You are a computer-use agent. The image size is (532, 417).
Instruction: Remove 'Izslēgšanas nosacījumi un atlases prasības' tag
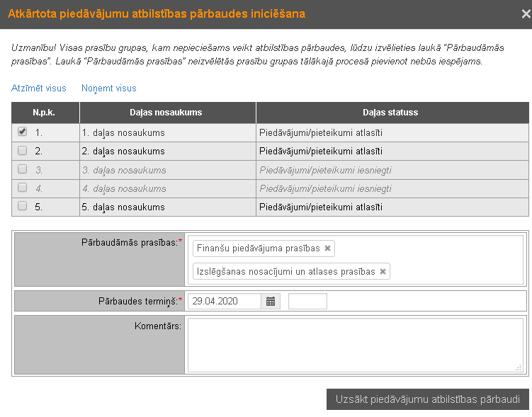tap(383, 271)
